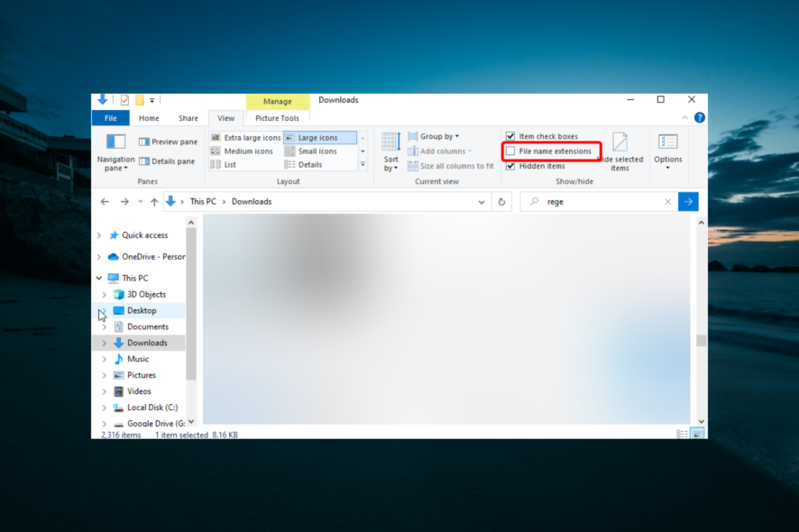799x532 pixels.
Task: Select Medium icons layout
Action: [x=242, y=151]
